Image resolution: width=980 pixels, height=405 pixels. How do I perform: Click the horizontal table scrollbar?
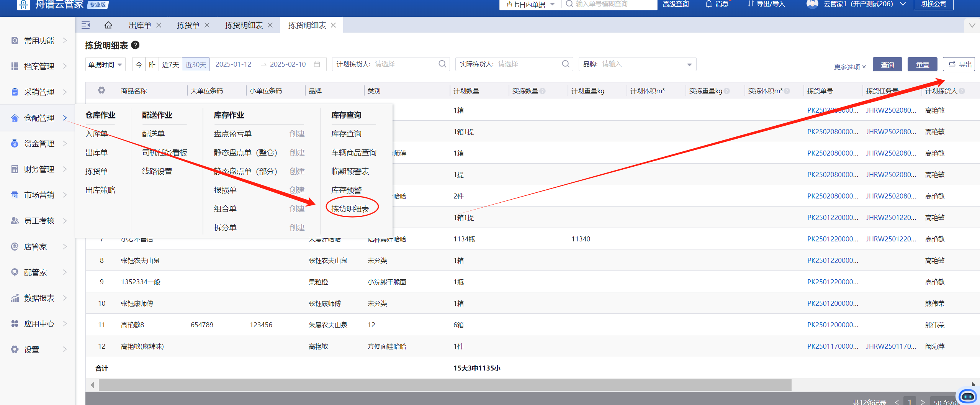coord(445,385)
